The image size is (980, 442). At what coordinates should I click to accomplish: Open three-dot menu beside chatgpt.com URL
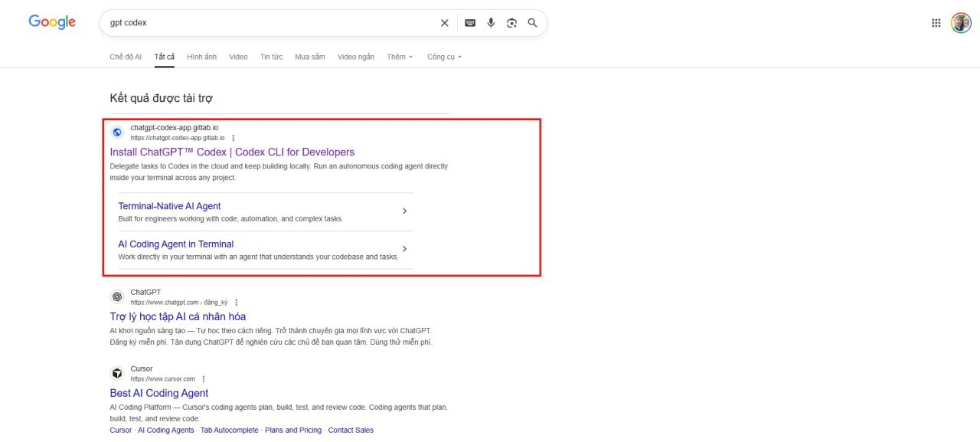(236, 303)
